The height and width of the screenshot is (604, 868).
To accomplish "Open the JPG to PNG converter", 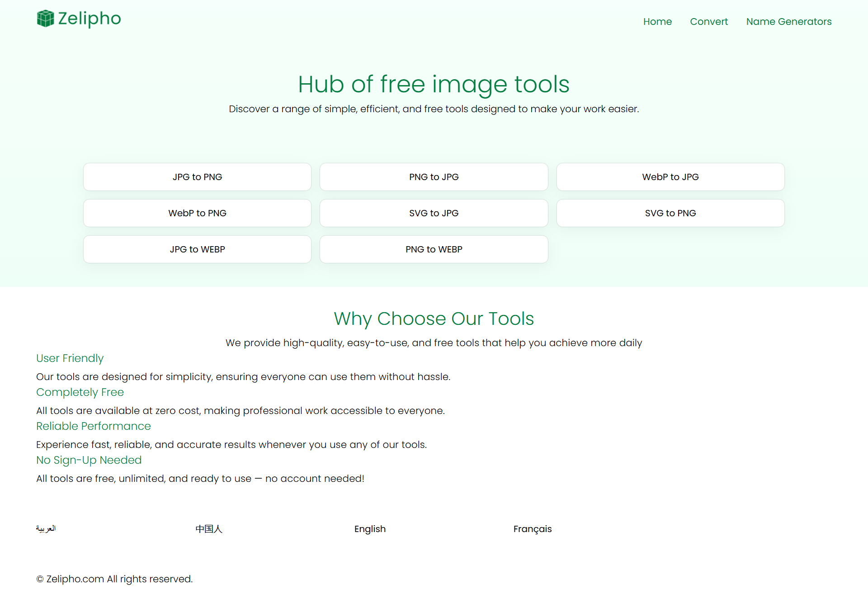I will pos(197,177).
